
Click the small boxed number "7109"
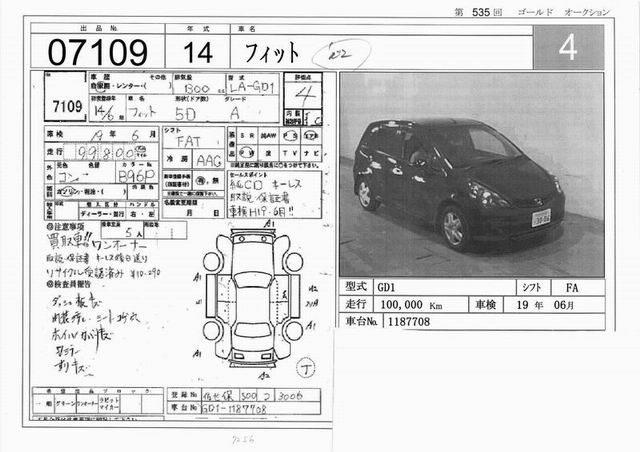coord(67,107)
